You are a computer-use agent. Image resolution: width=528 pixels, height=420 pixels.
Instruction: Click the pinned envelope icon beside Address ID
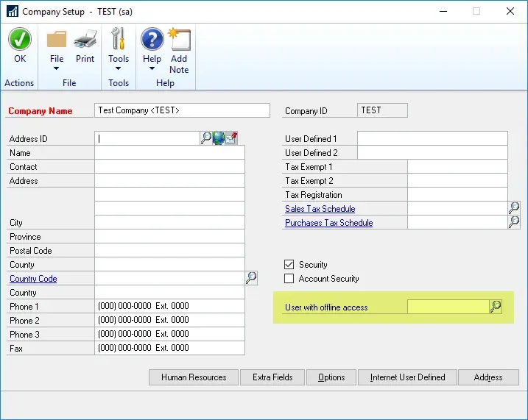click(231, 138)
